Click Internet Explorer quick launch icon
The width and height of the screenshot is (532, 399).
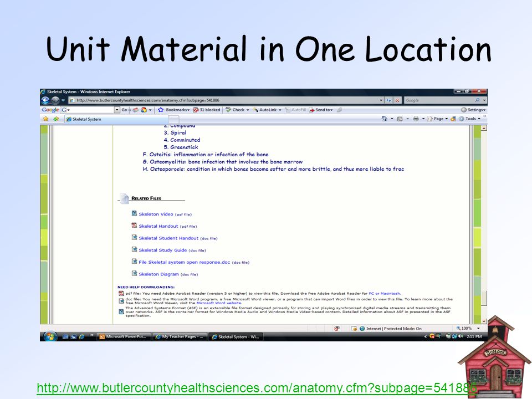point(82,336)
